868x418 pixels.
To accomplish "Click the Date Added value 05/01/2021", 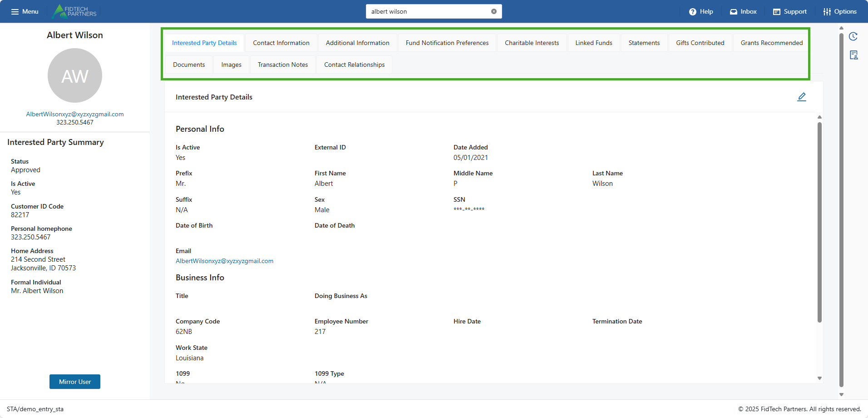I will 471,158.
